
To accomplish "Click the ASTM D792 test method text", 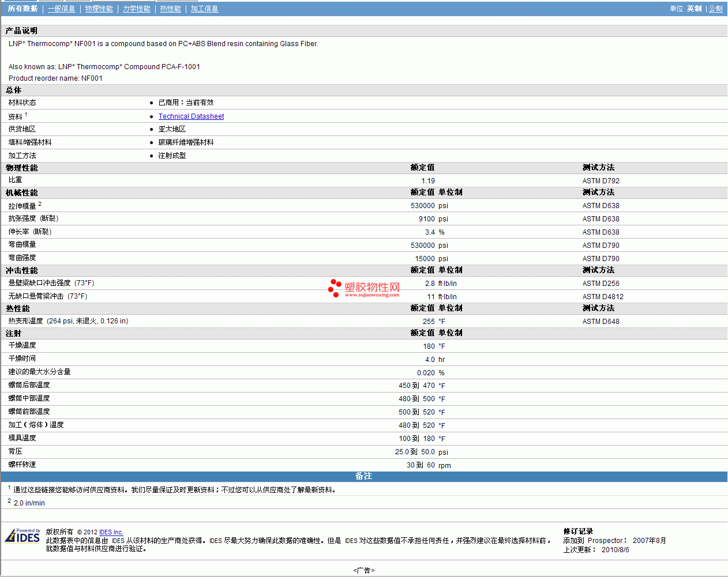I will point(601,181).
